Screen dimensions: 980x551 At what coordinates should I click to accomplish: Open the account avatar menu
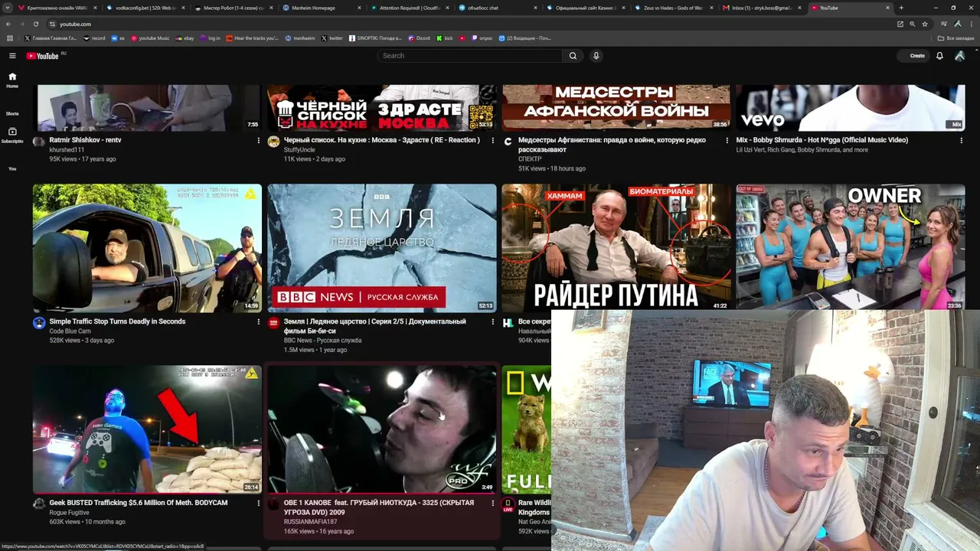(x=959, y=56)
